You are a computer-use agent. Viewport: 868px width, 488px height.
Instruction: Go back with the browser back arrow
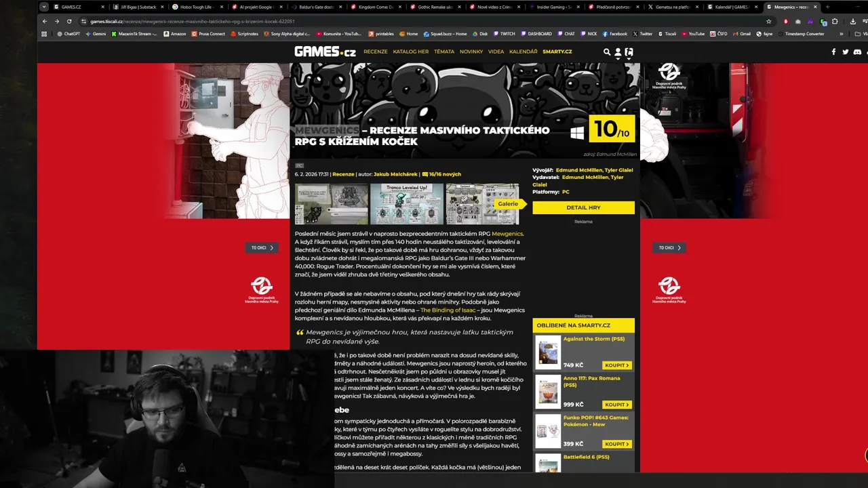tap(45, 21)
